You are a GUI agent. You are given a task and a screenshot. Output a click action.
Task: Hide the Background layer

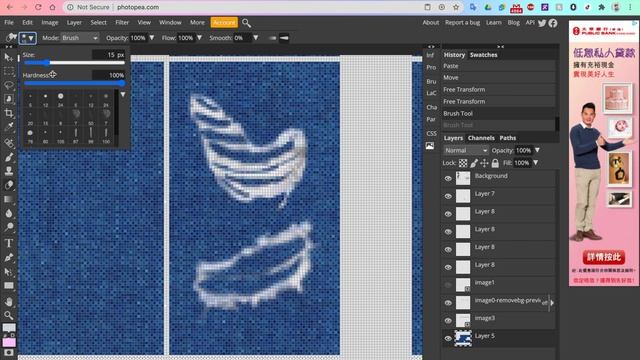(x=448, y=178)
